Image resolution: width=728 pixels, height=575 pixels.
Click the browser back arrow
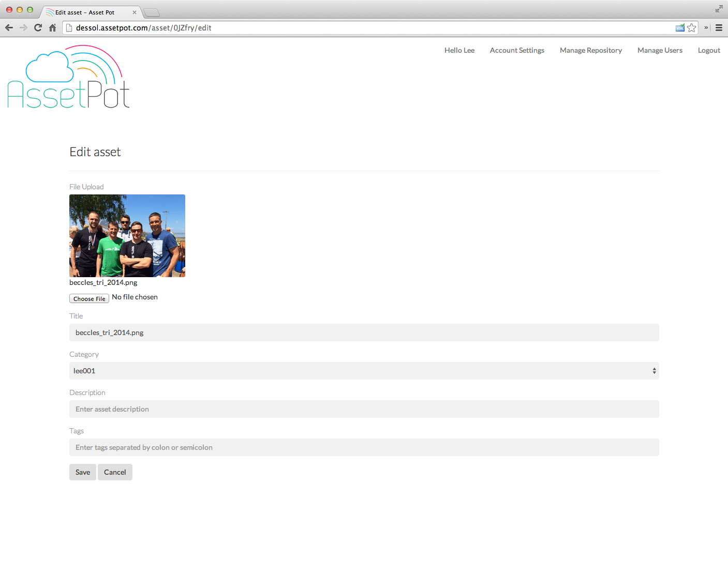pos(9,28)
